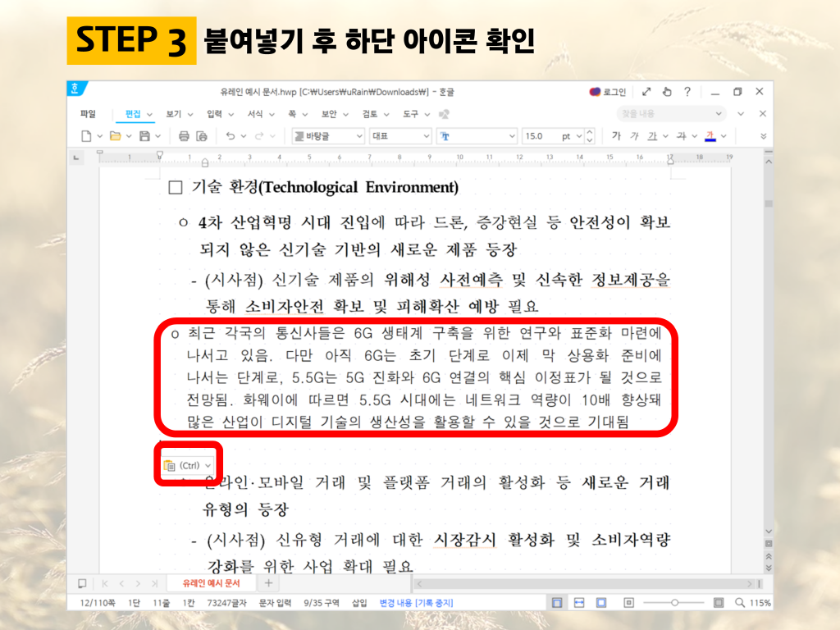Click the hand pointer icon in title bar
This screenshot has width=840, height=630.
(666, 92)
